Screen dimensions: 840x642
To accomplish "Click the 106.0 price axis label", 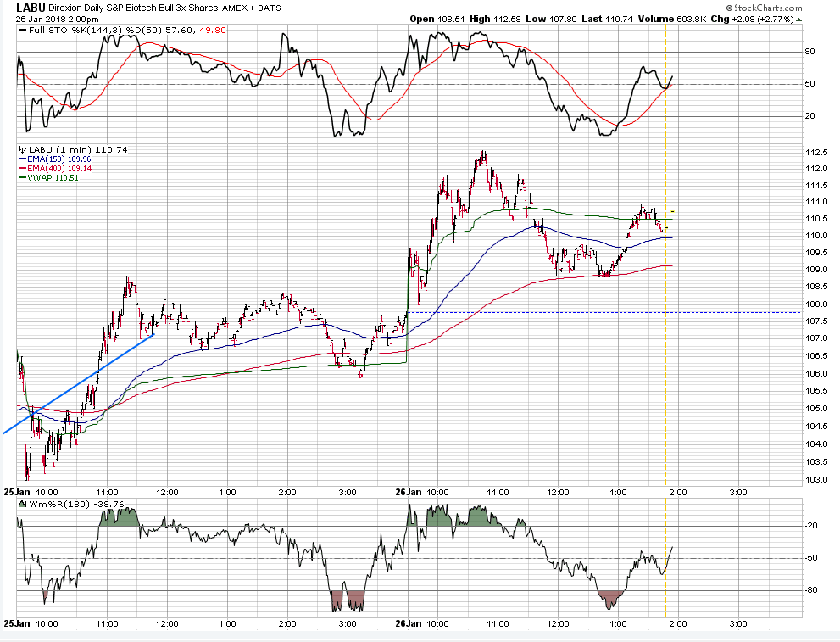I will (x=816, y=373).
